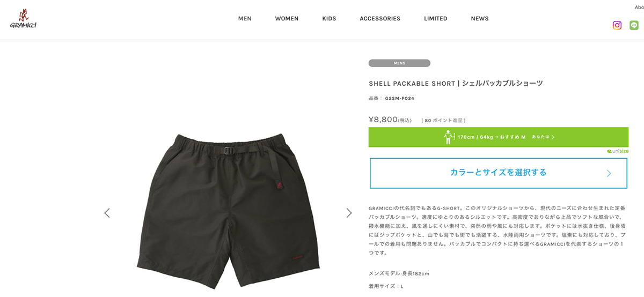Open the WOMEN menu
The width and height of the screenshot is (644, 297).
pos(287,19)
